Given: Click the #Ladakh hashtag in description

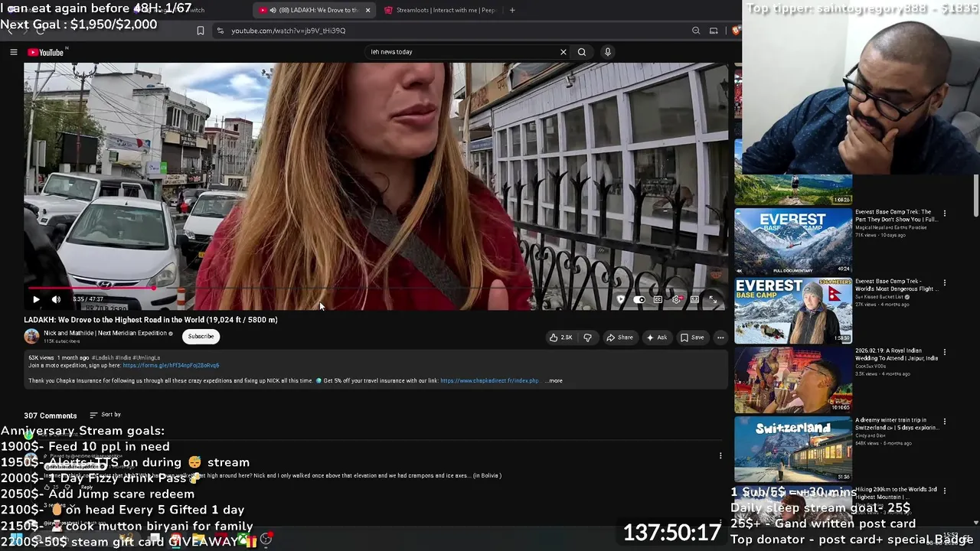Looking at the screenshot, I should [103, 358].
